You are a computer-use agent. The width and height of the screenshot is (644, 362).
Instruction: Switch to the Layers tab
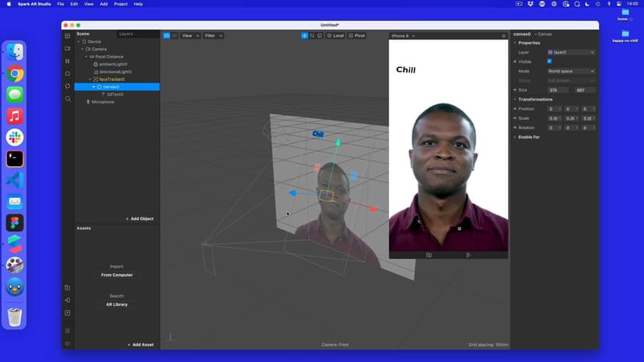[126, 33]
